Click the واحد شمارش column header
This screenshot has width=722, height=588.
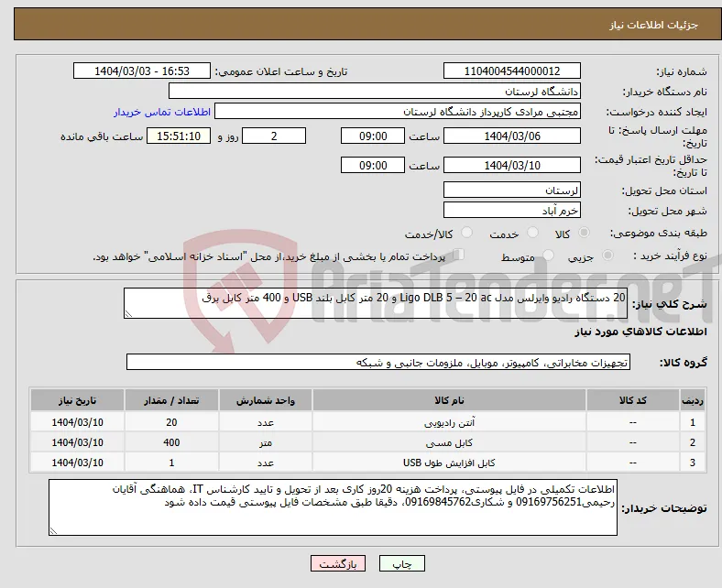coord(266,400)
